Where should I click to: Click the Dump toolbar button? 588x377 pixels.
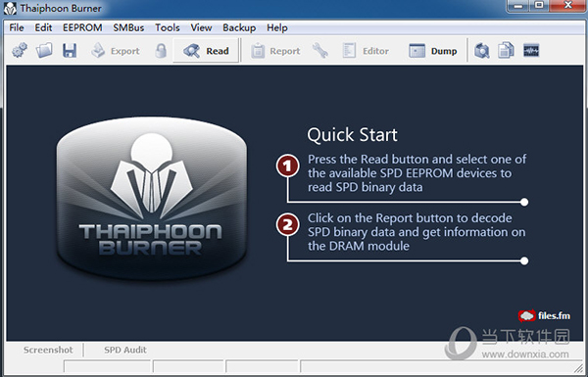pos(433,51)
